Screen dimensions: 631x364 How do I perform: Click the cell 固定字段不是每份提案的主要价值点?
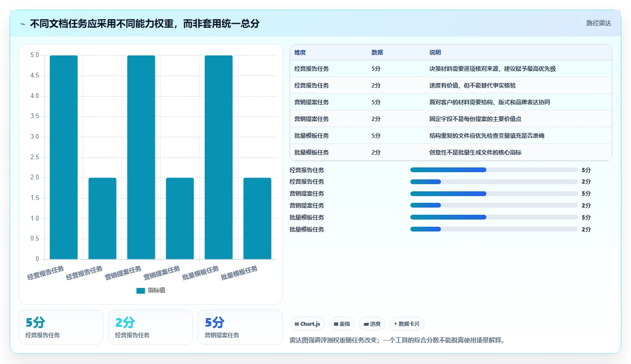click(x=475, y=119)
